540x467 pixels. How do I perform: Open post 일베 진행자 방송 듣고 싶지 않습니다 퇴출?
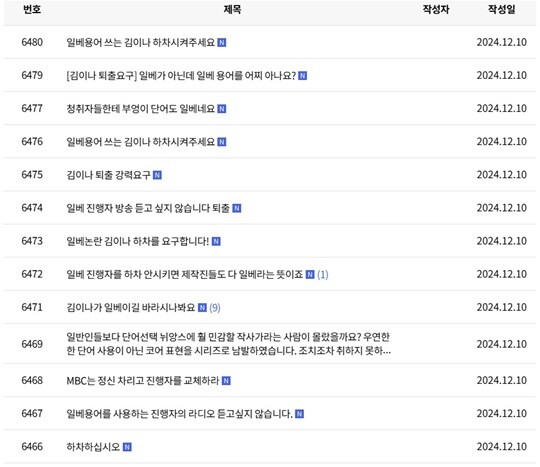[x=148, y=208]
